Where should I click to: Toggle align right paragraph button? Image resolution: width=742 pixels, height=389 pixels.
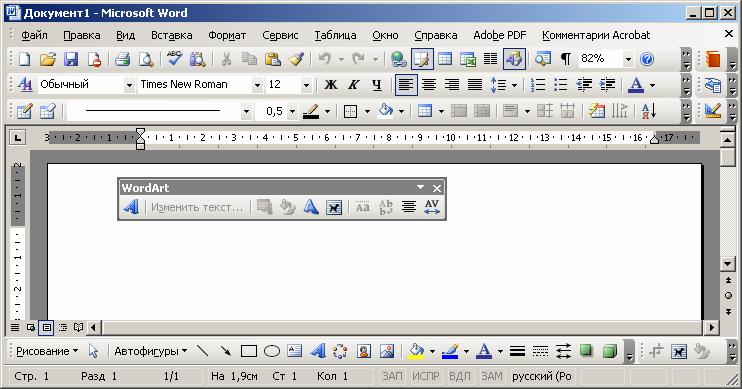tap(452, 85)
